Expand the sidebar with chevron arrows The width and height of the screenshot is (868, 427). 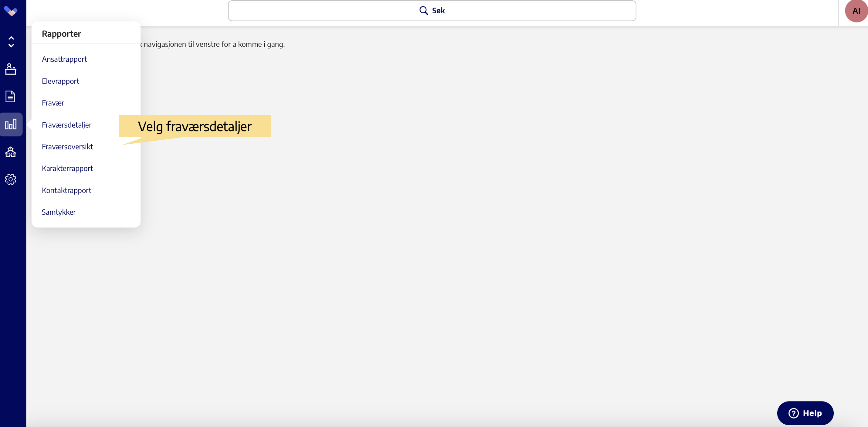11,42
